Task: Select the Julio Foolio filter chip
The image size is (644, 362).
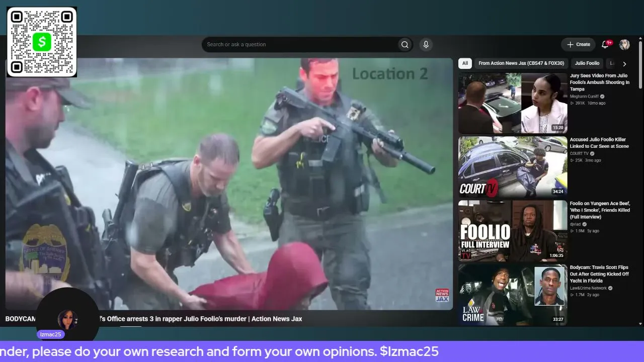Action: pyautogui.click(x=587, y=63)
